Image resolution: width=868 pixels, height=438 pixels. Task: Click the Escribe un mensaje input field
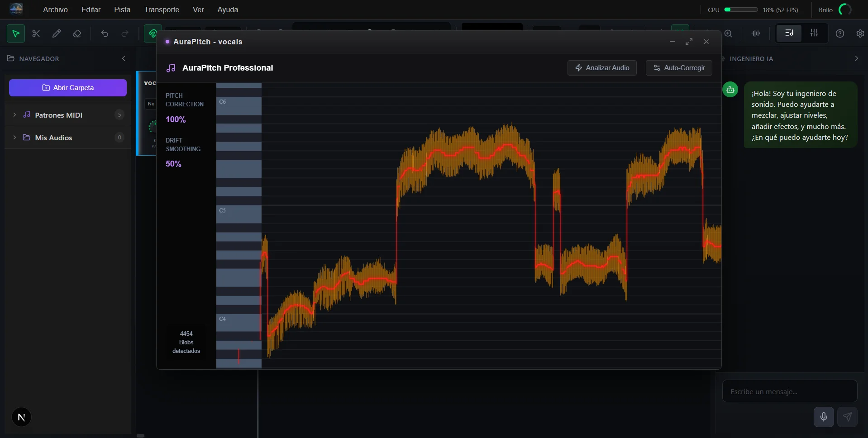pyautogui.click(x=789, y=391)
